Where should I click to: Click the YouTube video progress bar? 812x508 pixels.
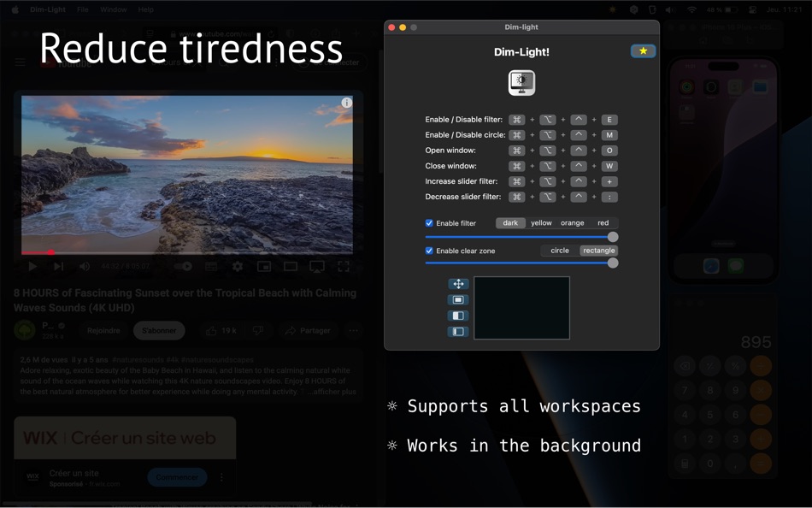pyautogui.click(x=187, y=253)
